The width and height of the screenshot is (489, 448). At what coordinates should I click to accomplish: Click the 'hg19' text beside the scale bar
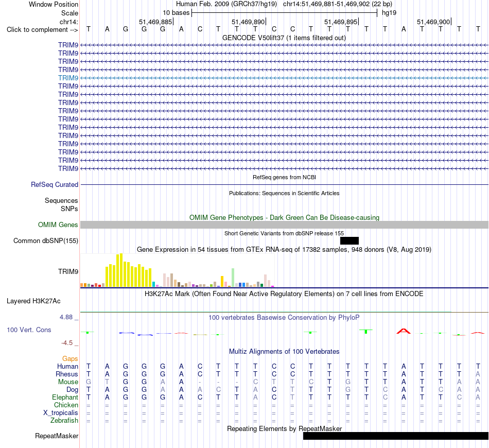pyautogui.click(x=389, y=13)
